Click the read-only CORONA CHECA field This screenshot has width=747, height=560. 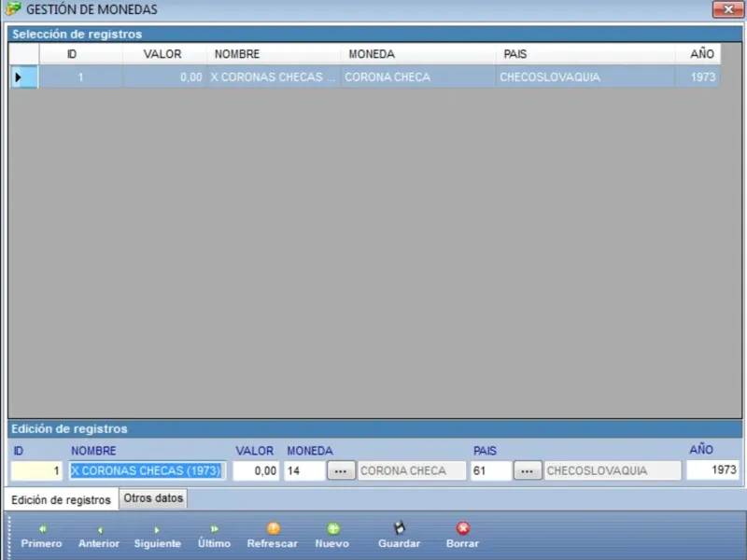[412, 470]
